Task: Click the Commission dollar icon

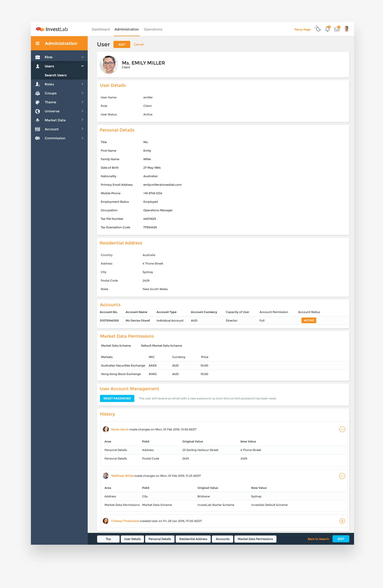Action: coord(38,138)
